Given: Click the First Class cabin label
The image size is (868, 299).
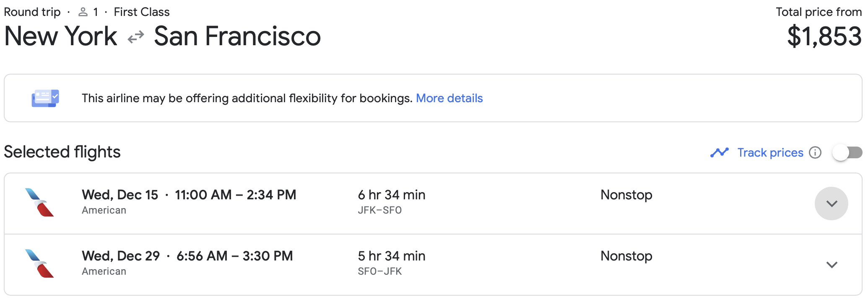Looking at the screenshot, I should pyautogui.click(x=142, y=12).
